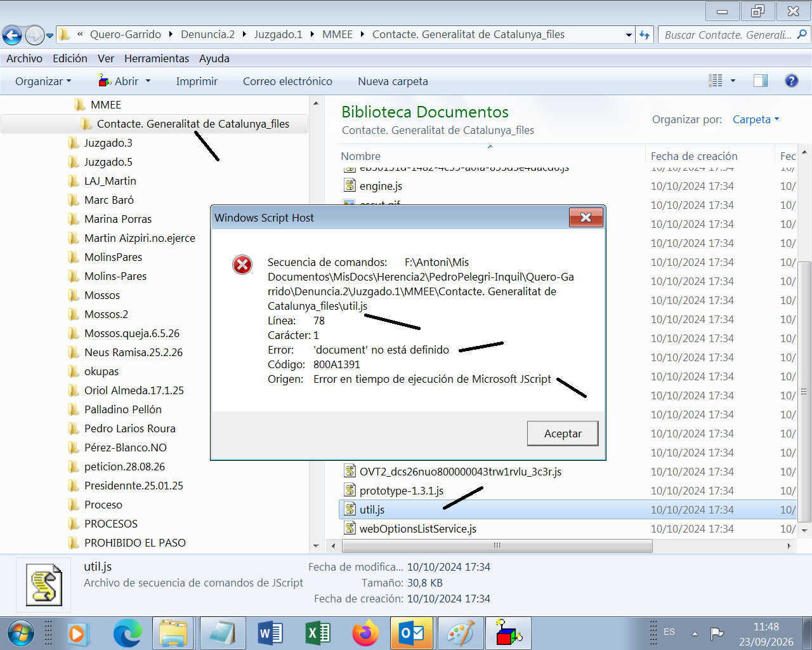812x650 pixels.
Task: Open the Herramientas menu
Action: pyautogui.click(x=157, y=58)
